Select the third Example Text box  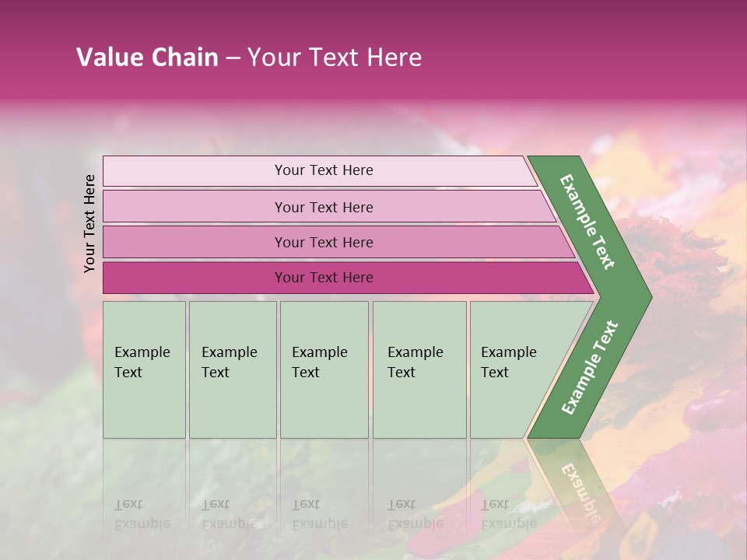[324, 369]
